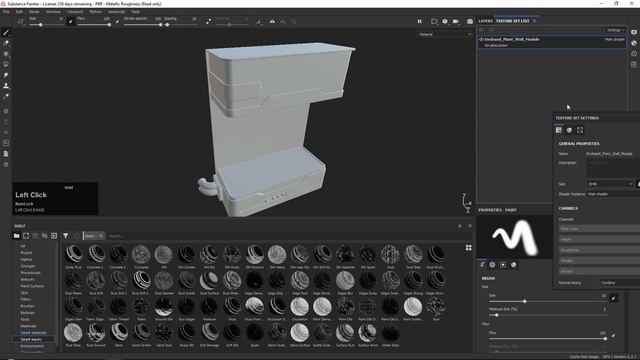
Task: Select the Dirt Heavy smart mask thumbnail
Action: (277, 256)
